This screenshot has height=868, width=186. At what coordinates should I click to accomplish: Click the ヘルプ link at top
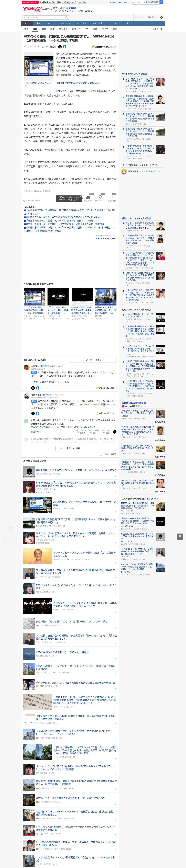(127, 2)
